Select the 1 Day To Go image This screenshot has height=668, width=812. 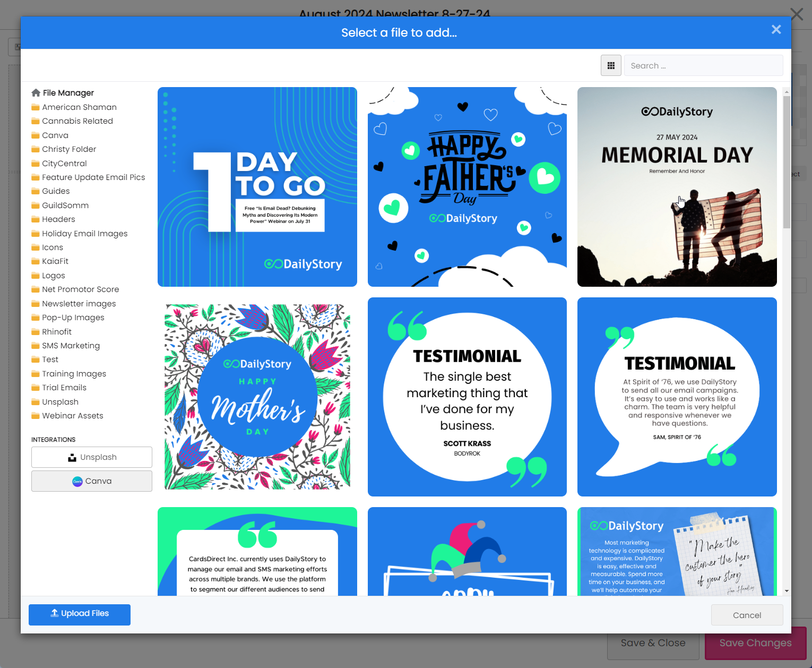pos(257,187)
